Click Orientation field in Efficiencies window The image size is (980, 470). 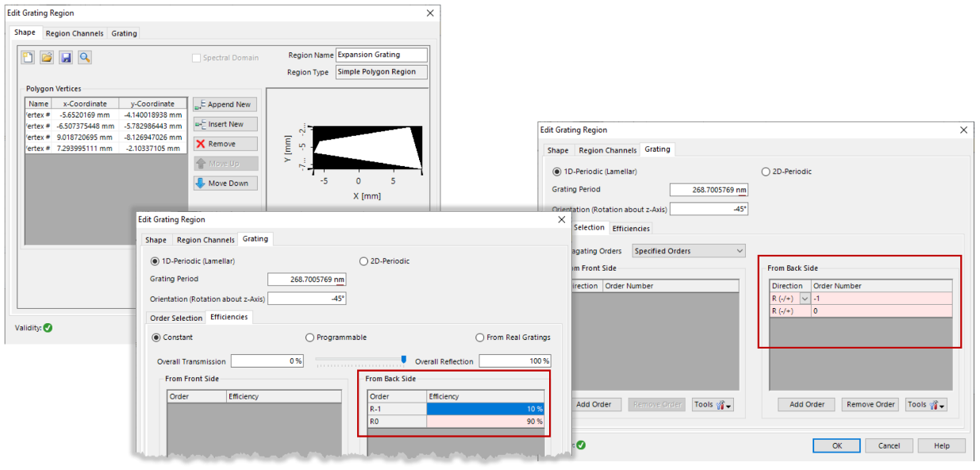tap(307, 299)
